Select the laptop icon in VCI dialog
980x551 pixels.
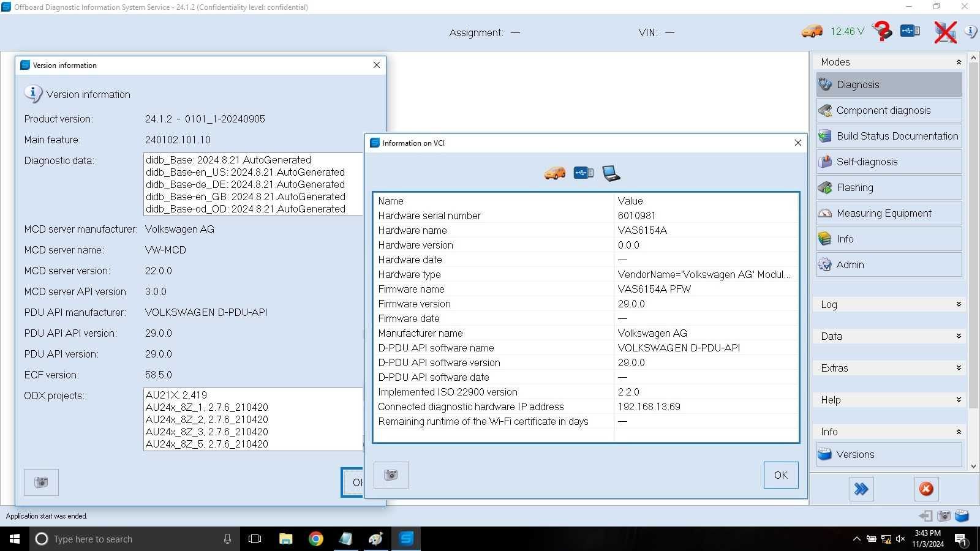[x=611, y=173]
